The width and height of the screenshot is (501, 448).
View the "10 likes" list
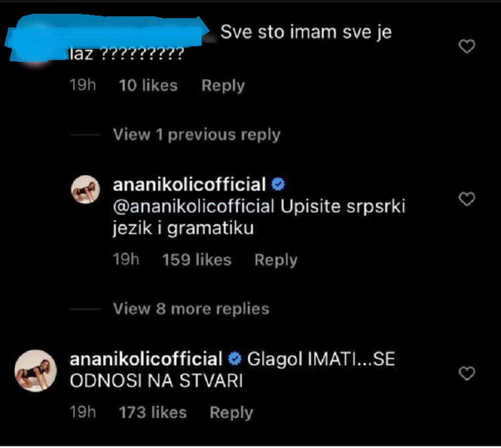click(148, 86)
